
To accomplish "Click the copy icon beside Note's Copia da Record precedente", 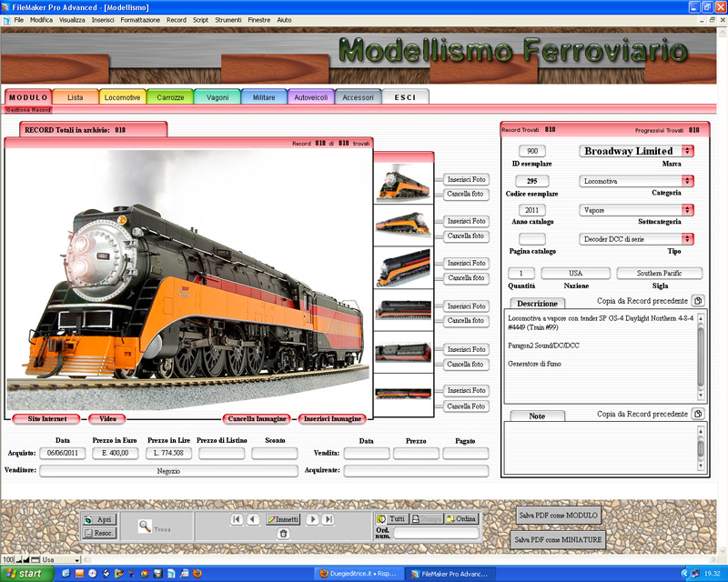I will 697,415.
